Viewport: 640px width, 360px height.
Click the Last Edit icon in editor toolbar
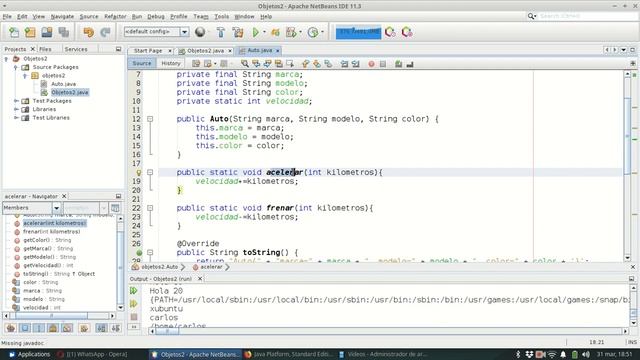point(196,64)
